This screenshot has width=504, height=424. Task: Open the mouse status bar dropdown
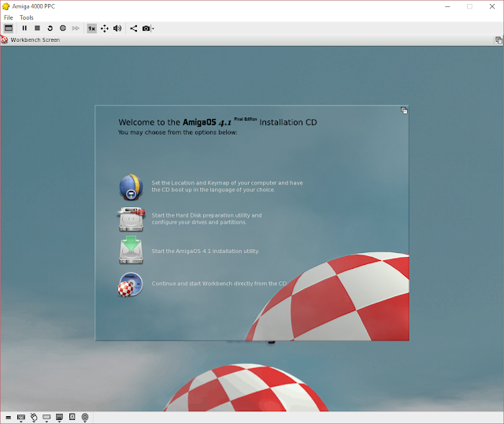tap(34, 418)
